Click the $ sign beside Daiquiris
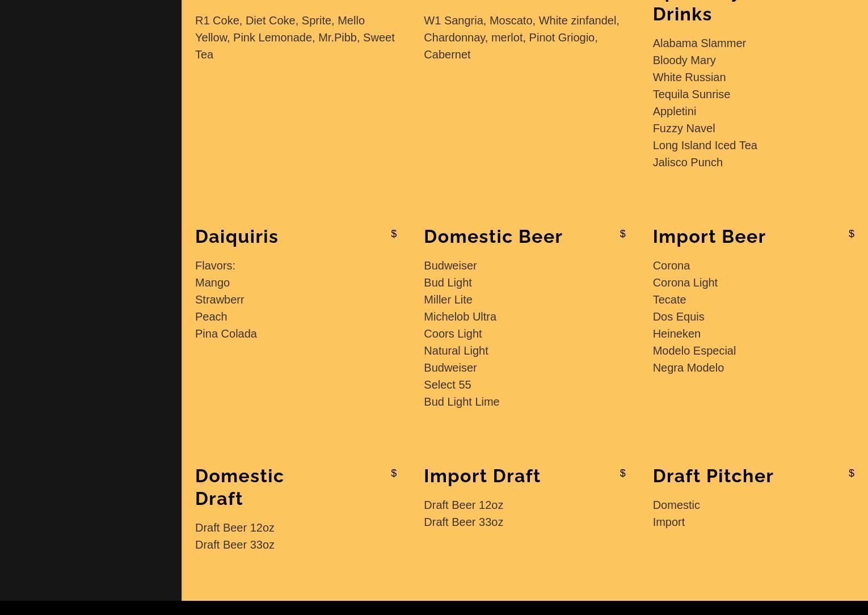Screen dimensions: 868x615 [394, 234]
